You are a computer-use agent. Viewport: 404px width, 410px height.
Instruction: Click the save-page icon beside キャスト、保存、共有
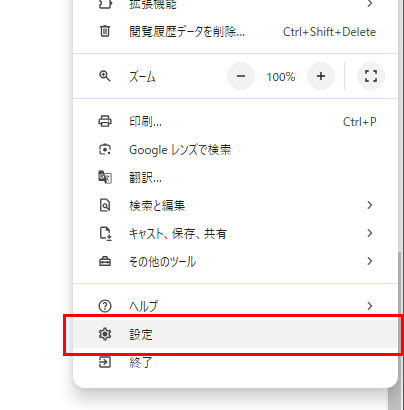pos(105,233)
